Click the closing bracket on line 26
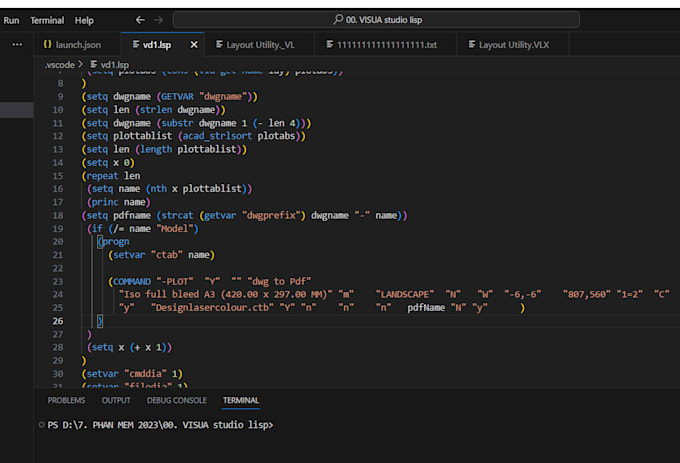This screenshot has height=463, width=680. click(100, 321)
